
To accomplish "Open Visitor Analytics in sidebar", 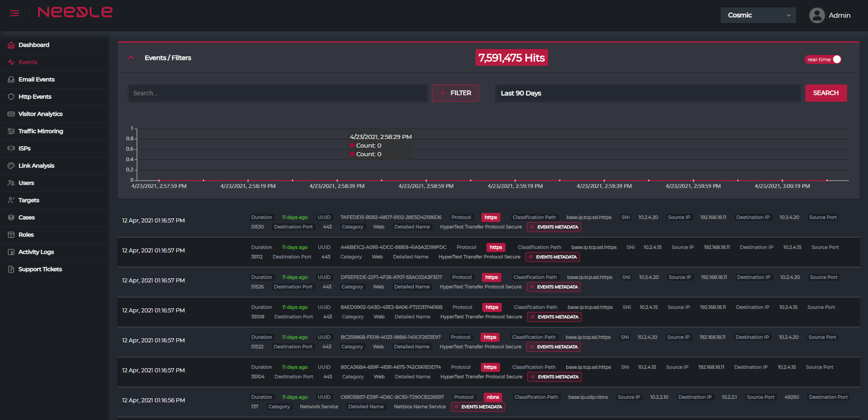I will pos(40,114).
